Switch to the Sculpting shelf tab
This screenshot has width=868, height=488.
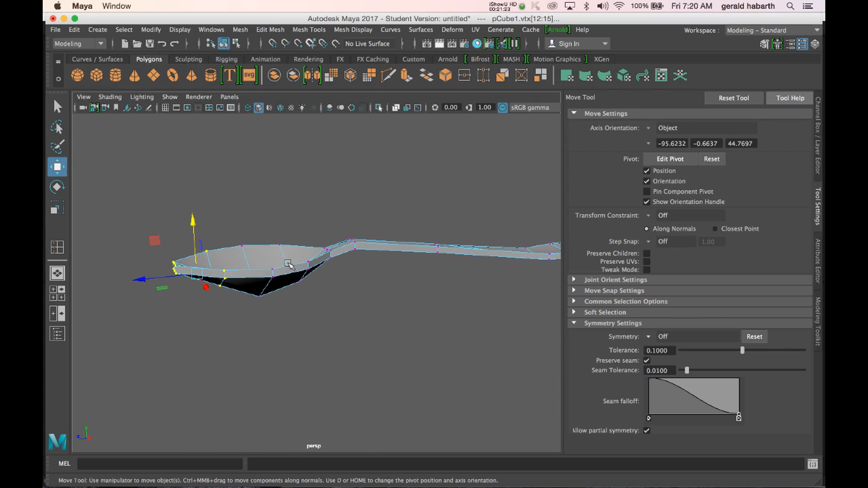click(x=188, y=59)
